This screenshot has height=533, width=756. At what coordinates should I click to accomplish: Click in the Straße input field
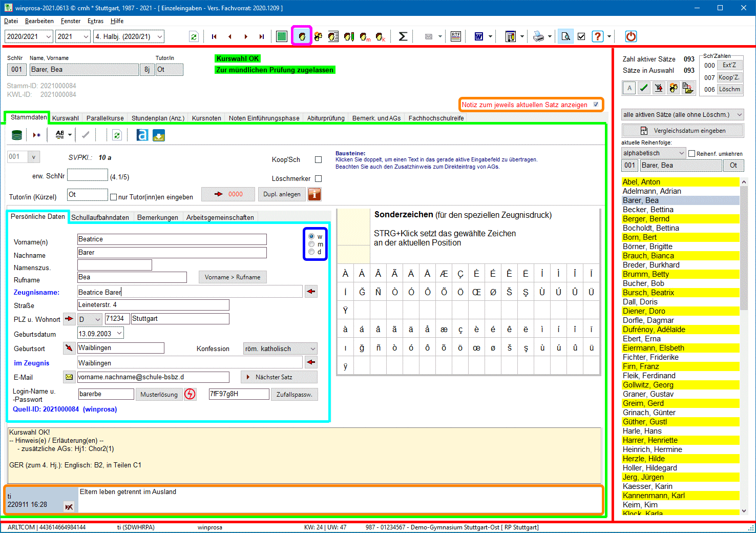(x=153, y=305)
